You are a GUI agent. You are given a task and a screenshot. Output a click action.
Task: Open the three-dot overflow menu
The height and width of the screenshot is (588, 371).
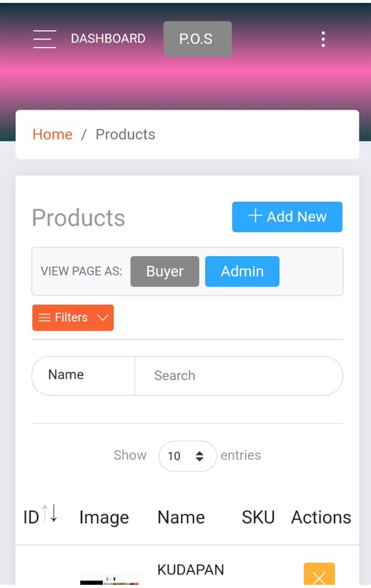[323, 39]
